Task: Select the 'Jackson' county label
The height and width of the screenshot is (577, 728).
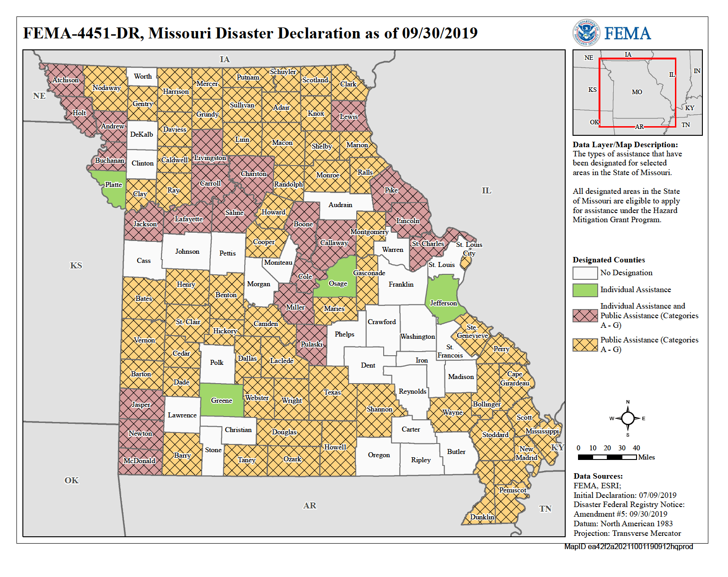Action: [145, 224]
